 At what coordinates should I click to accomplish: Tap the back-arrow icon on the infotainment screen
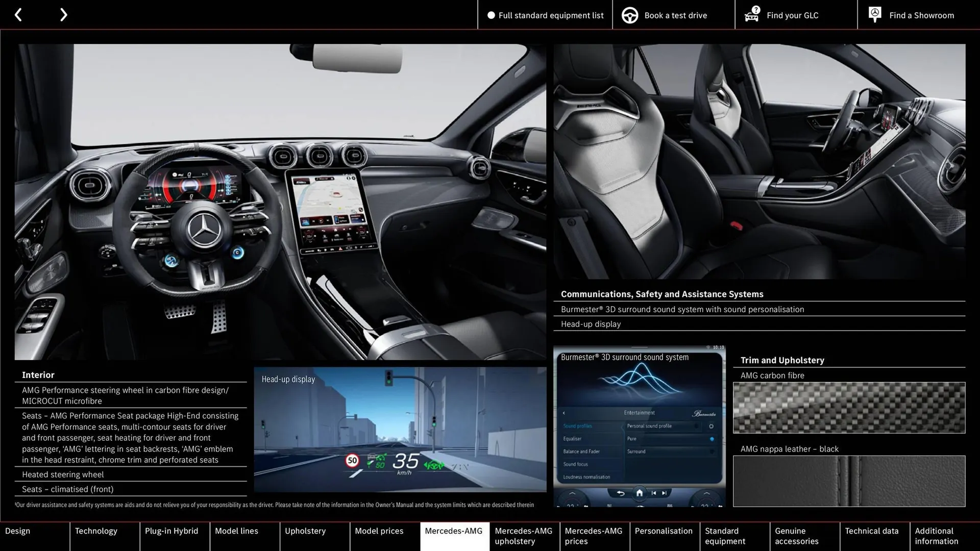[x=620, y=492]
